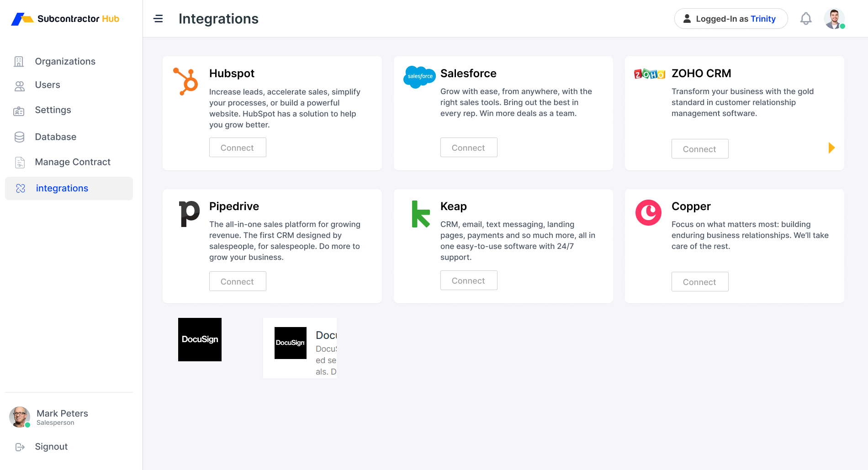The image size is (868, 470).
Task: Connect the Salesforce integration
Action: [x=469, y=148]
